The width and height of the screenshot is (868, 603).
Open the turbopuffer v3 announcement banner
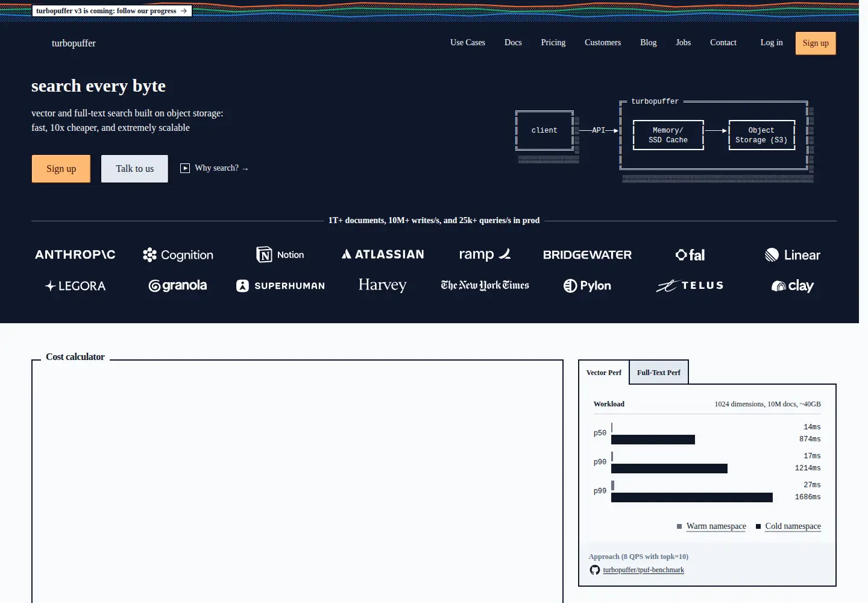click(x=112, y=11)
